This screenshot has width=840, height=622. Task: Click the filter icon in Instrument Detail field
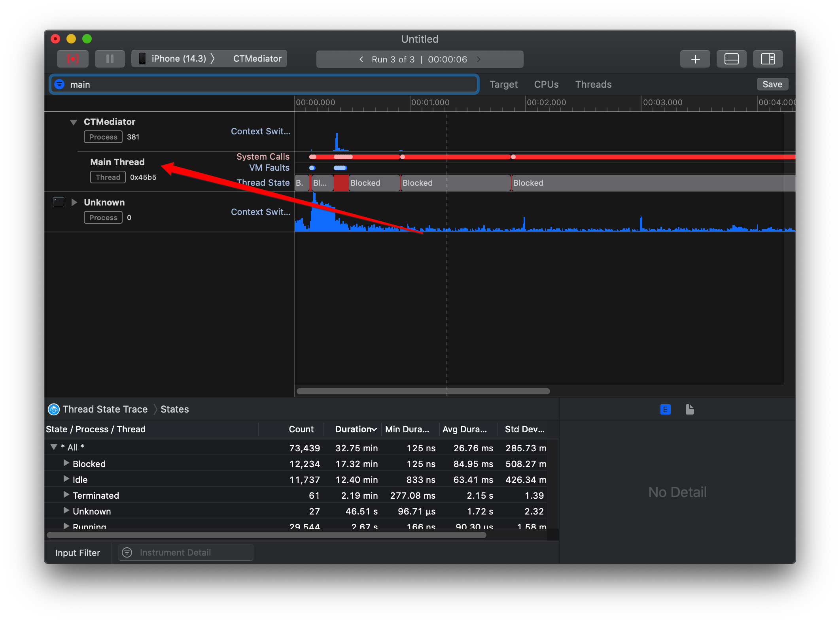pyautogui.click(x=127, y=552)
